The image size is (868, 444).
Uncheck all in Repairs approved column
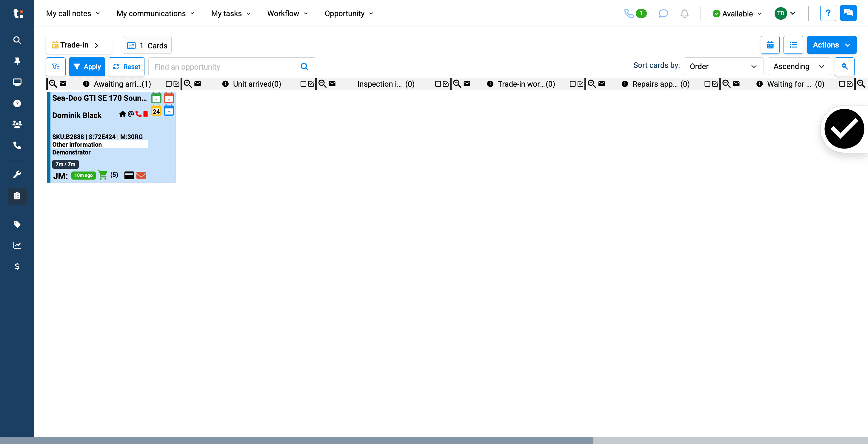point(707,84)
